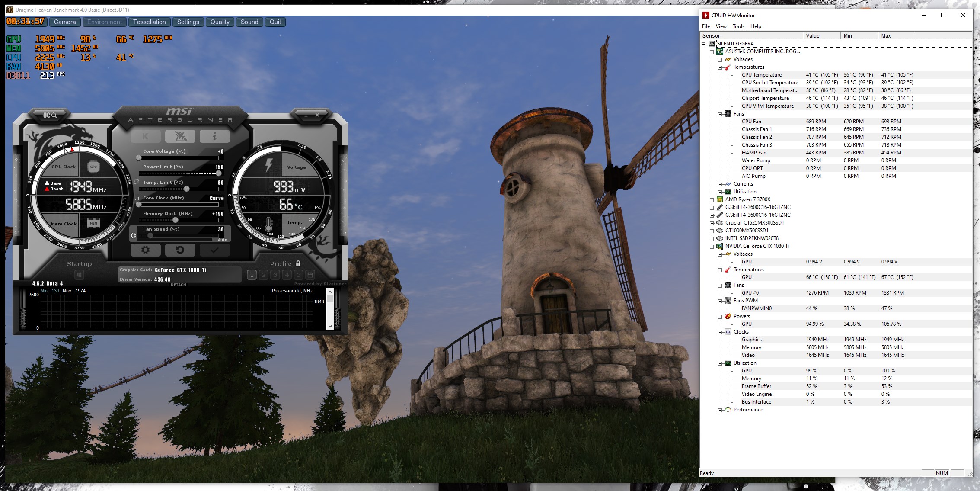Open the Quality menu in Heaven
Image resolution: width=980 pixels, height=491 pixels.
[x=220, y=22]
